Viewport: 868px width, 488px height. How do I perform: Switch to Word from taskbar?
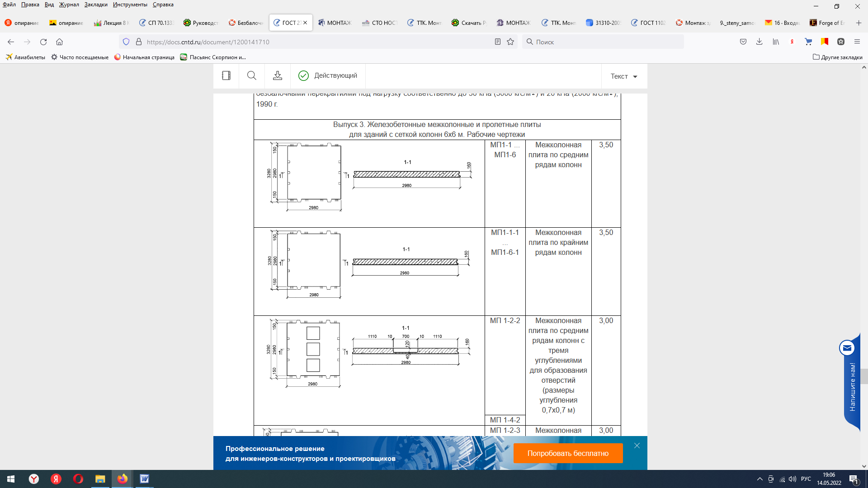[144, 479]
